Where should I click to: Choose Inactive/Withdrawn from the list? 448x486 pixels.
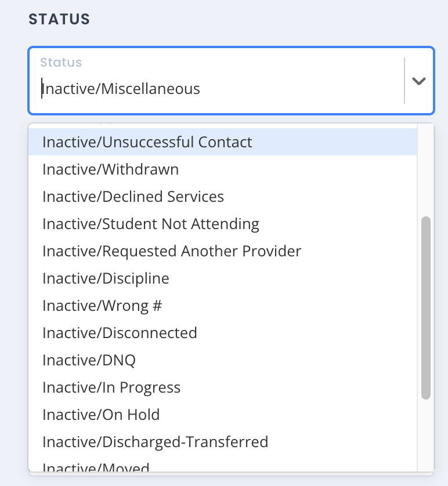pyautogui.click(x=111, y=169)
